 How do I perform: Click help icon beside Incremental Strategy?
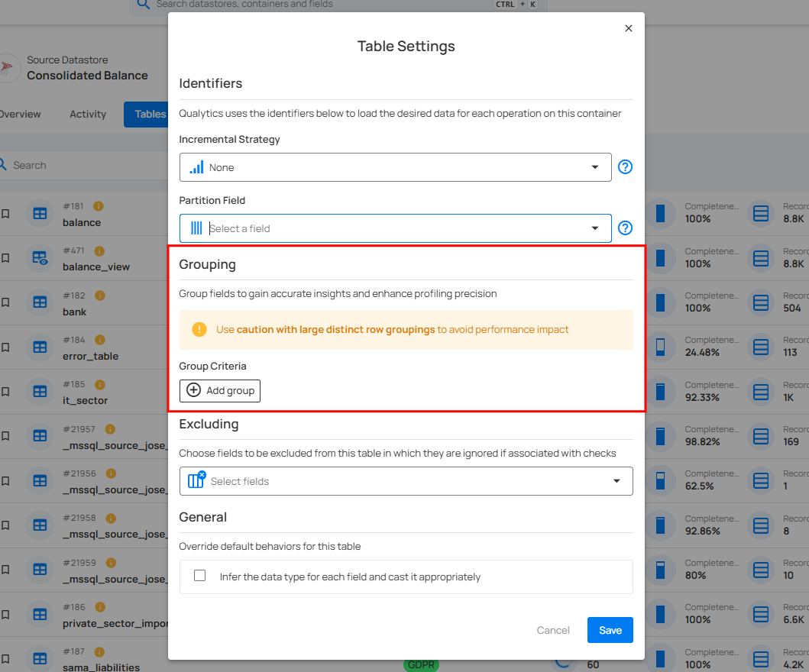pos(625,167)
